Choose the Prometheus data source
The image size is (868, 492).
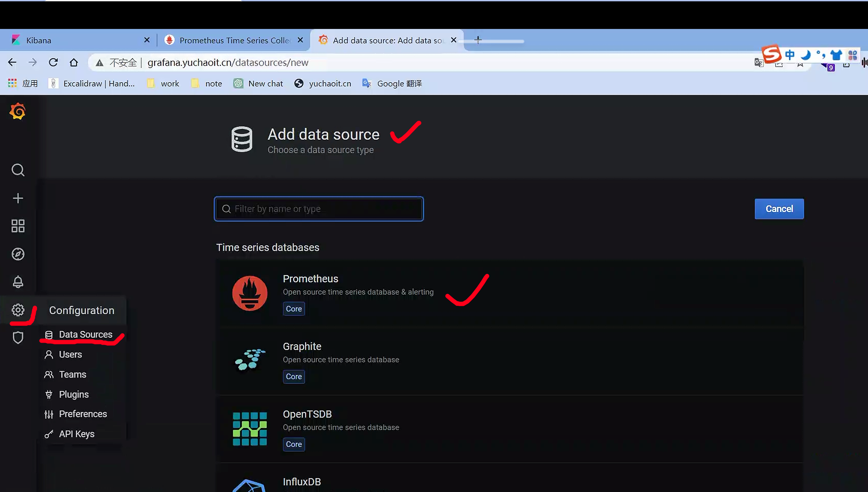click(310, 279)
